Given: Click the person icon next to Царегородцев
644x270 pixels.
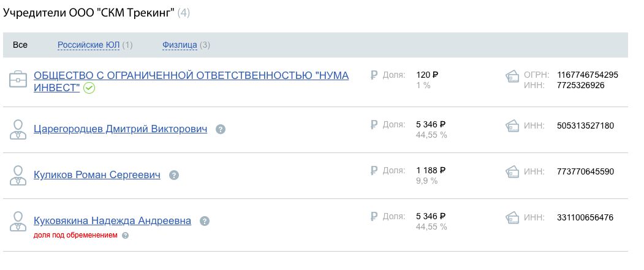Looking at the screenshot, I should (x=18, y=130).
